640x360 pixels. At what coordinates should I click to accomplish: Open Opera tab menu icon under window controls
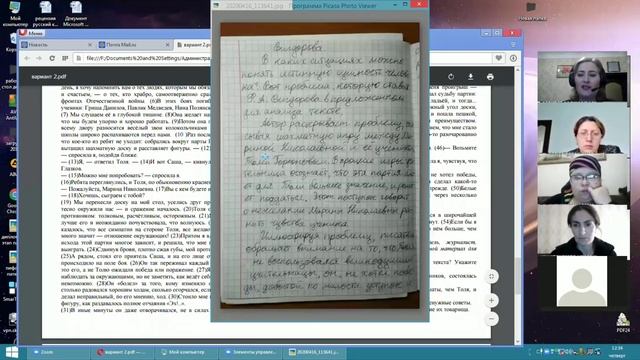[x=513, y=44]
